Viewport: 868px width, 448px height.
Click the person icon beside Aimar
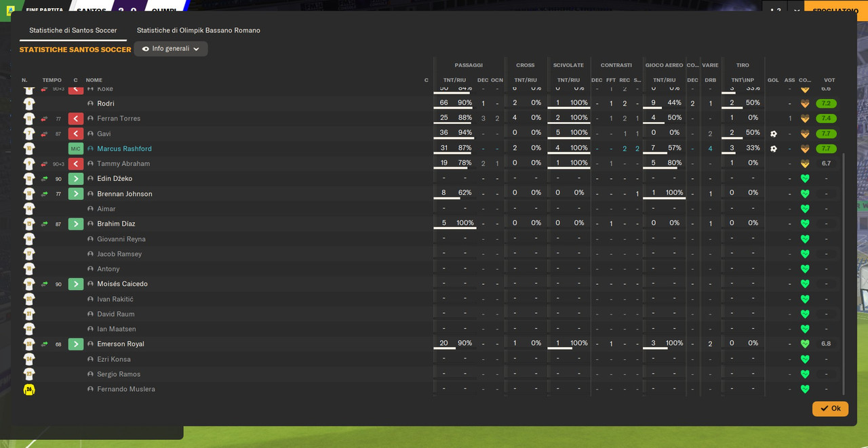tap(90, 209)
